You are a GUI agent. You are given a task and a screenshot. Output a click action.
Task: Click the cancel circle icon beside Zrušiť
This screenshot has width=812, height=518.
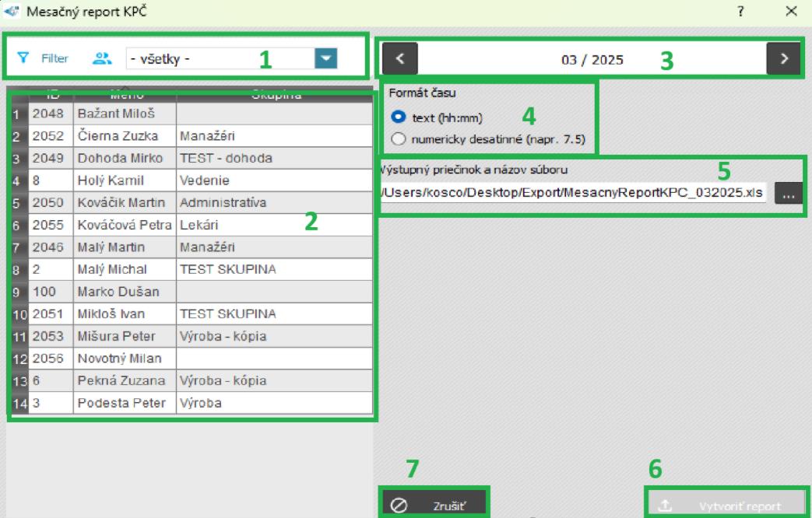point(399,506)
